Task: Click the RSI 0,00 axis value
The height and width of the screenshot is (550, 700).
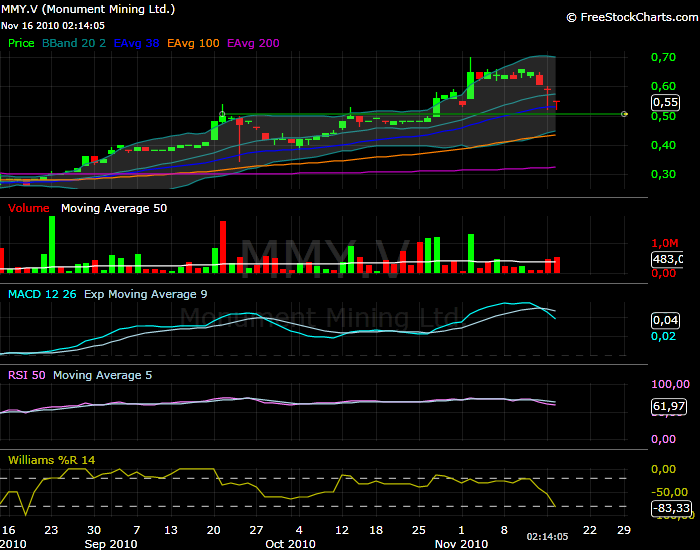Action: (x=663, y=439)
